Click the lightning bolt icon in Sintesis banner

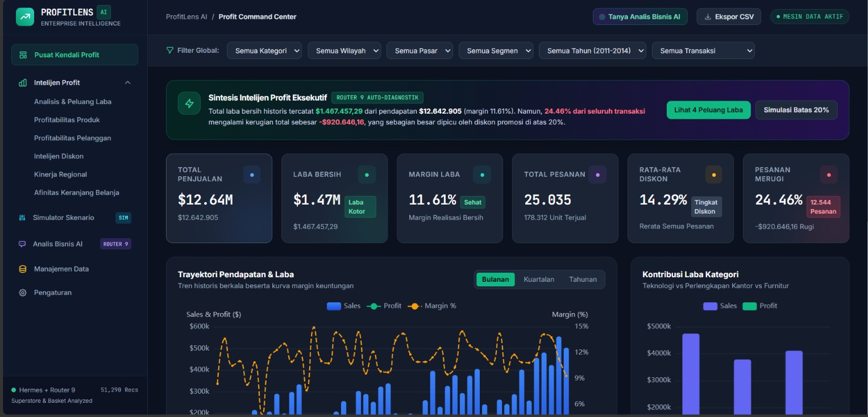189,103
